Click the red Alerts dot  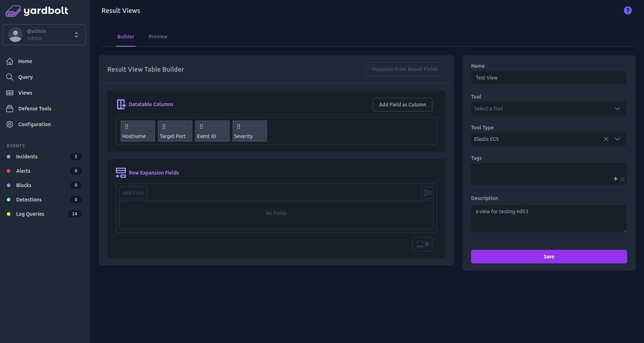(9, 171)
